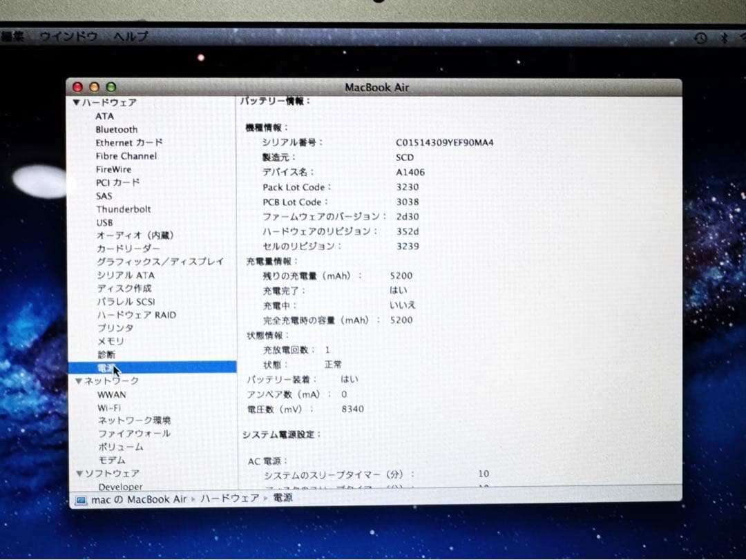Select PCI カード in the sidebar
This screenshot has height=560, width=746.
coord(118,183)
